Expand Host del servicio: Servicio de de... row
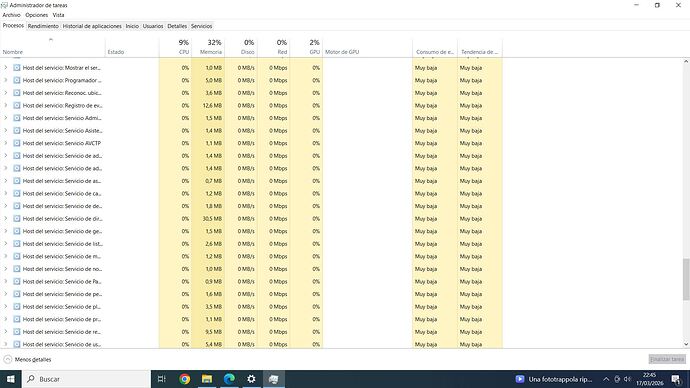Screen dimensions: 690x388 point(6,206)
